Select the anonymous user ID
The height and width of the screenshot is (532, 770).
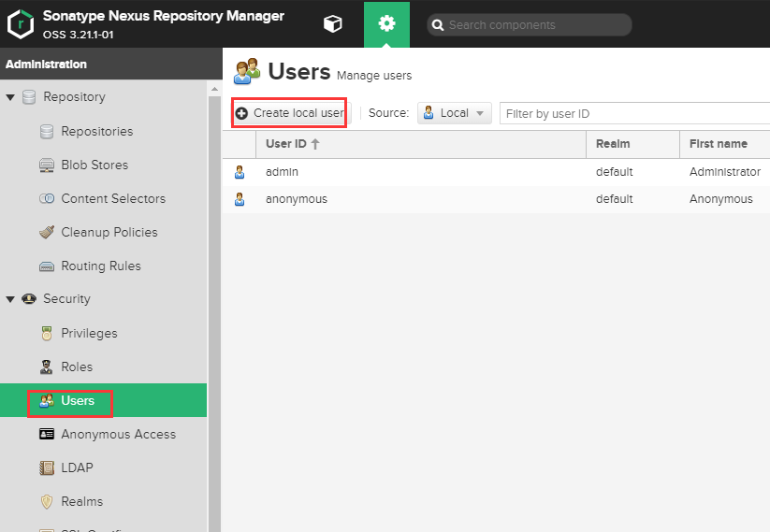coord(296,199)
